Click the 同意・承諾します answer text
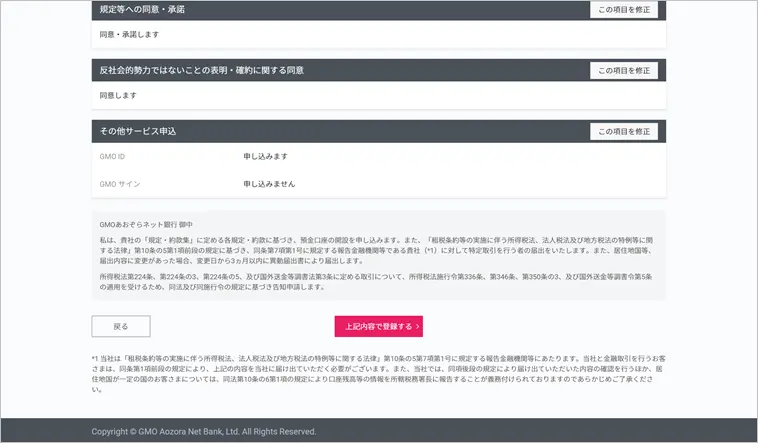This screenshot has height=443, width=758. tap(129, 35)
